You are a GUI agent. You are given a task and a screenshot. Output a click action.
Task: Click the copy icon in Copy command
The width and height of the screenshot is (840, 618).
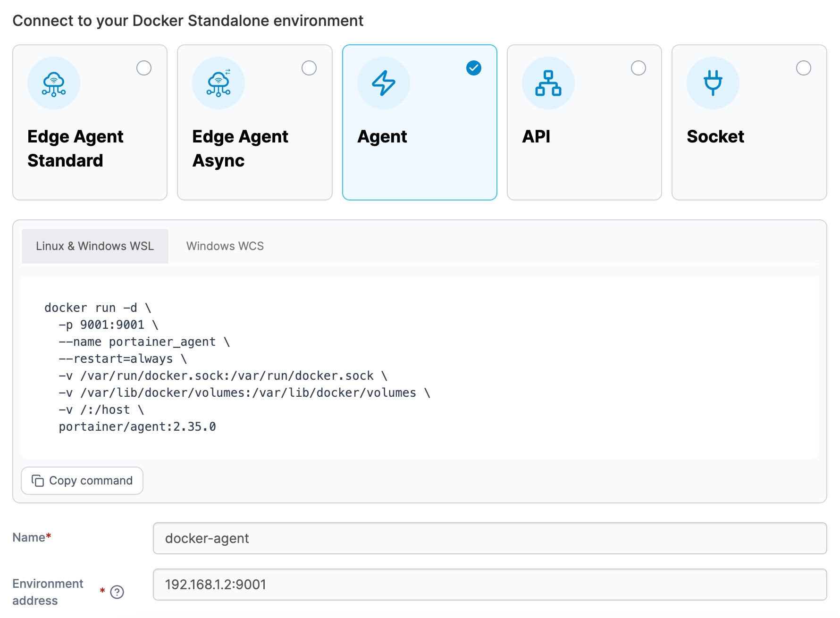click(38, 481)
